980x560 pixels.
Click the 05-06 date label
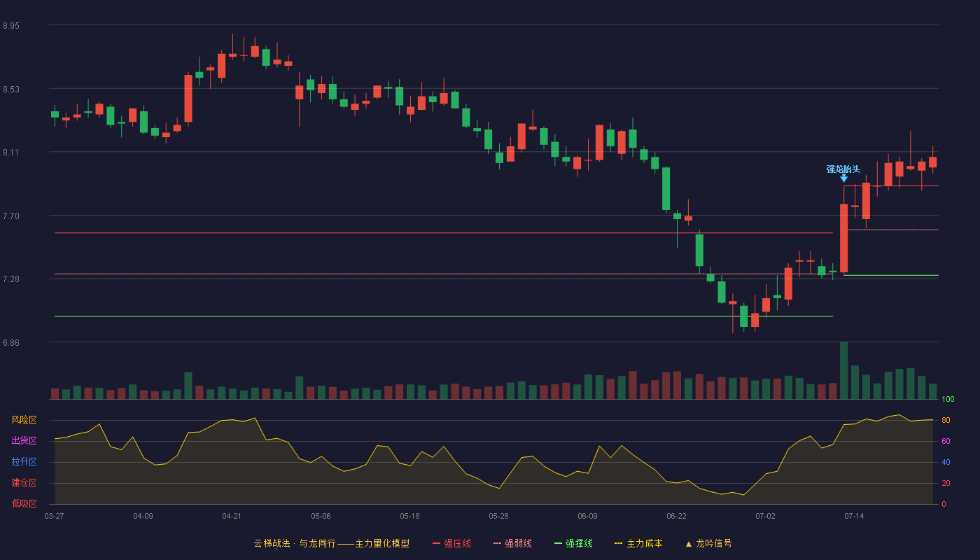[x=321, y=516]
